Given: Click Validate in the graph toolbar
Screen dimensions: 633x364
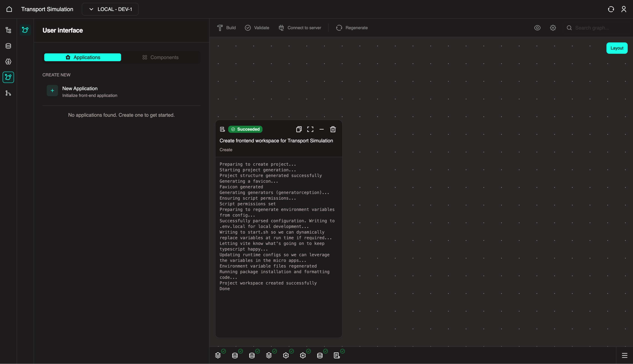Looking at the screenshot, I should pyautogui.click(x=257, y=28).
